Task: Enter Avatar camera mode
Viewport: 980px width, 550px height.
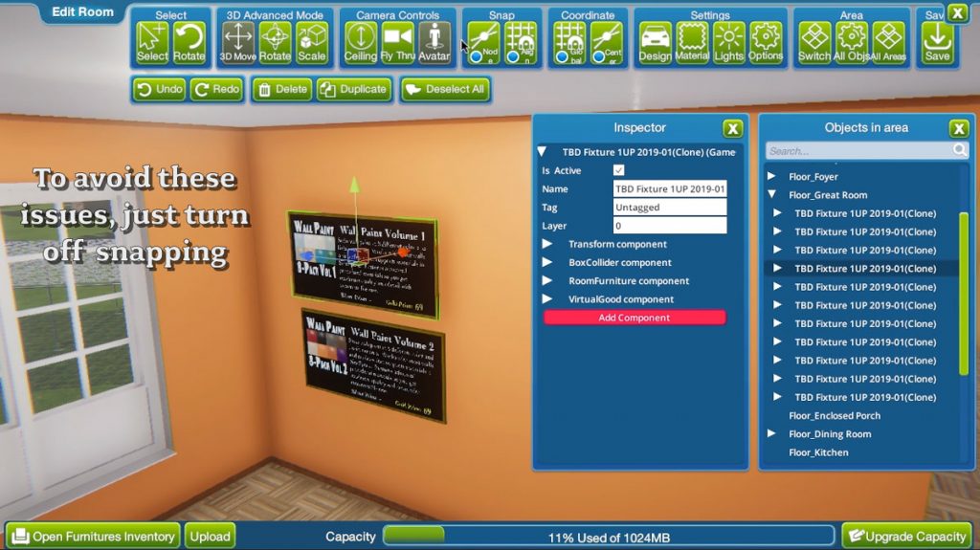Action: pos(434,42)
